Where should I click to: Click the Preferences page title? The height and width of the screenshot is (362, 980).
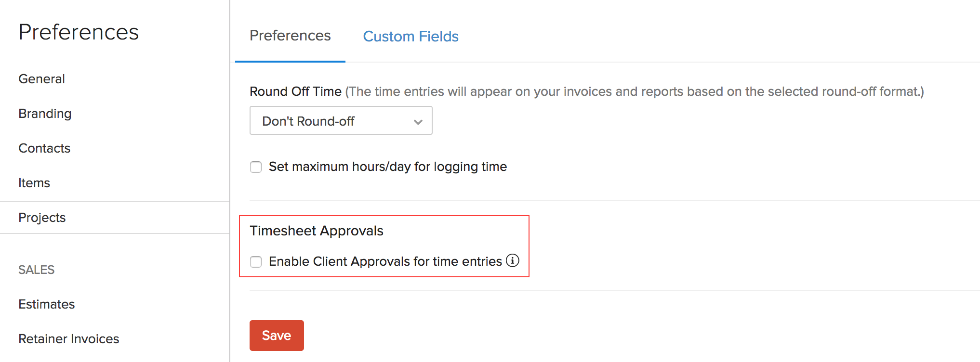pos(79,32)
